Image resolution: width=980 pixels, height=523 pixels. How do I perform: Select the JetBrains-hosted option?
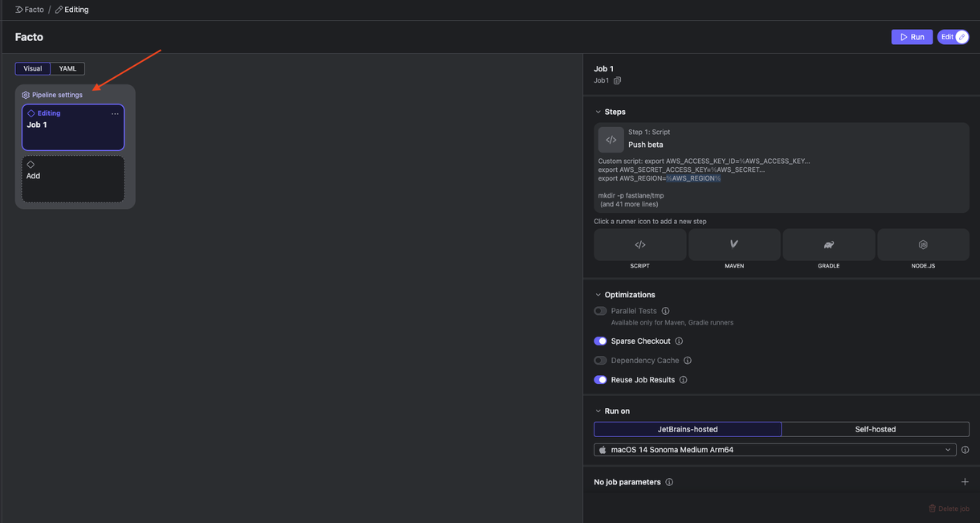[688, 429]
